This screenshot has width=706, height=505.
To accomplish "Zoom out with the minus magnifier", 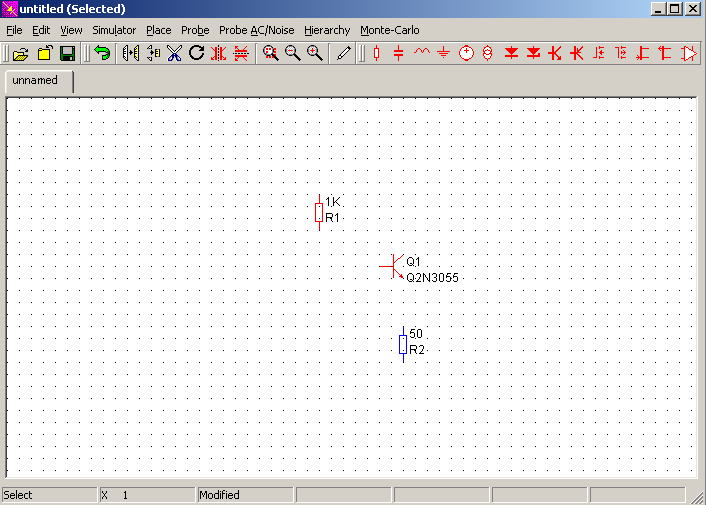I will tap(293, 54).
